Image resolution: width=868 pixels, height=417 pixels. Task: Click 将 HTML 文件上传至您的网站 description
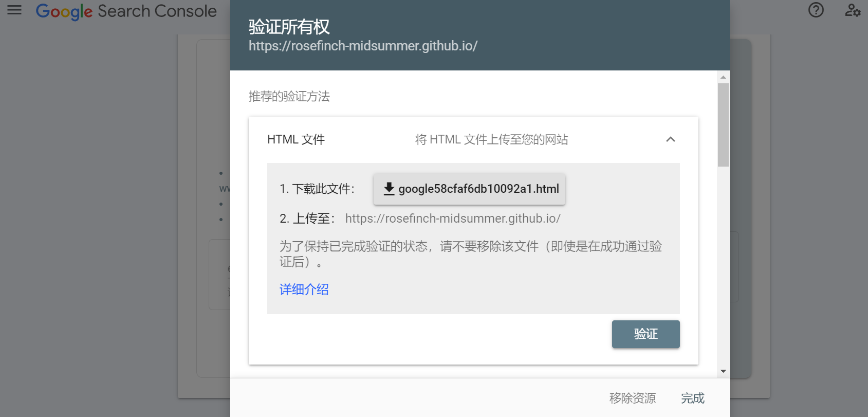pos(491,139)
